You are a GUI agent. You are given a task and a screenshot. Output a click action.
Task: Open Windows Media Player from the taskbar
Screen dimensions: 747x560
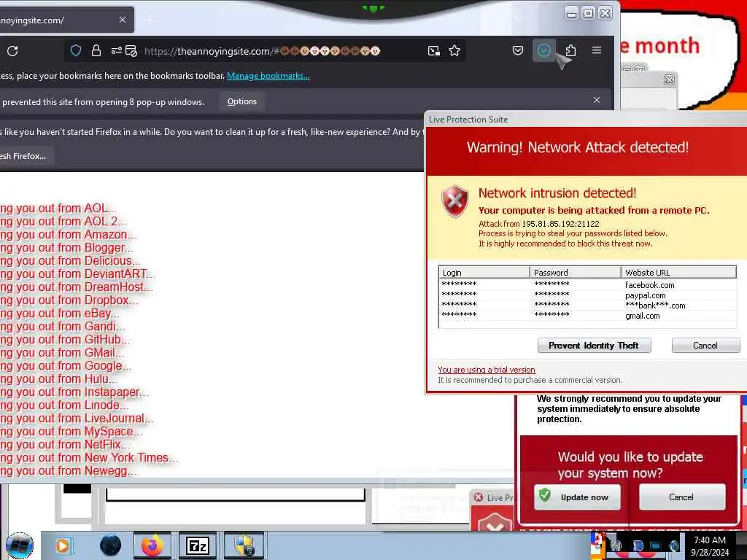[63, 545]
